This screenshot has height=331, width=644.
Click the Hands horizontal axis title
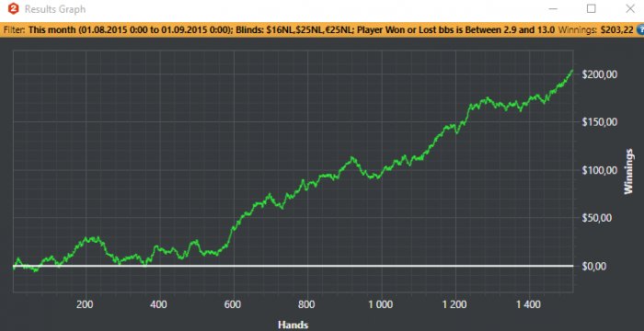(x=293, y=325)
